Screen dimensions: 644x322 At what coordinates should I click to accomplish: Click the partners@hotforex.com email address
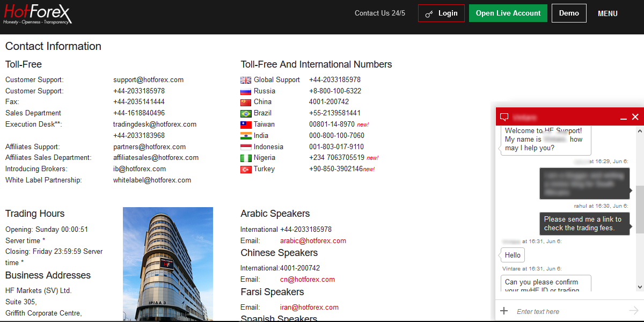pyautogui.click(x=149, y=147)
